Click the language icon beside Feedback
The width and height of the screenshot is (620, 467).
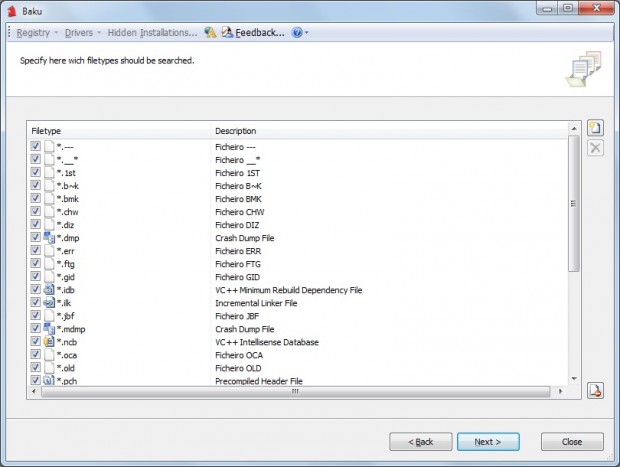(x=210, y=32)
